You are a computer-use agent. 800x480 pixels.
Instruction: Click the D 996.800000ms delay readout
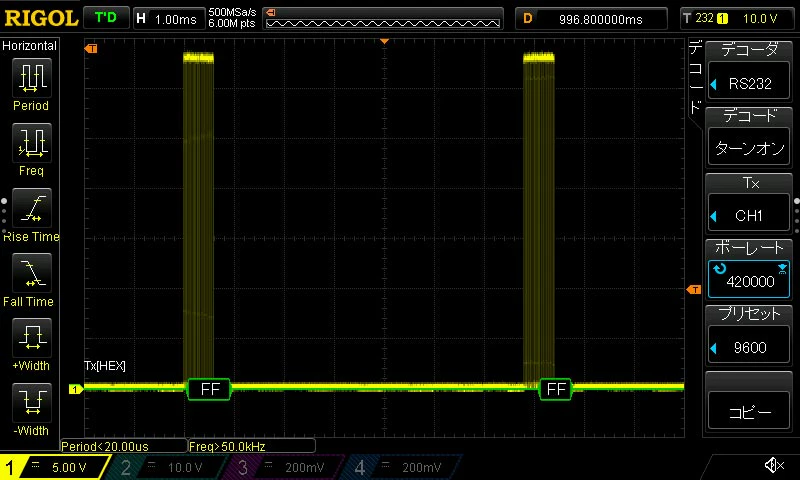pyautogui.click(x=591, y=19)
